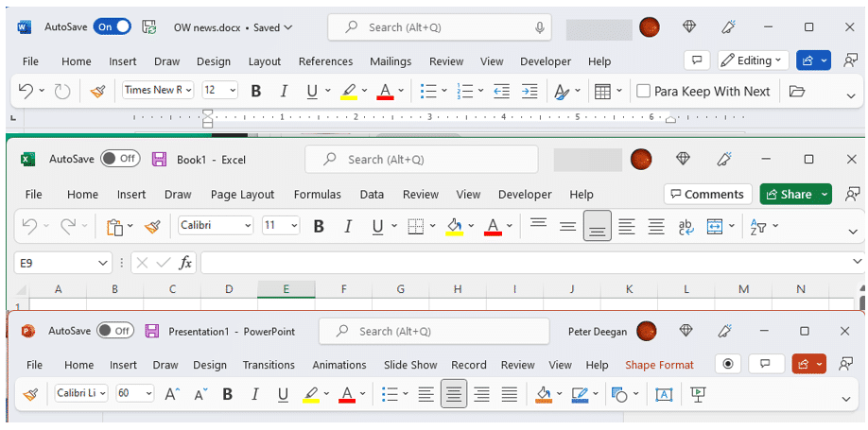The height and width of the screenshot is (430, 868).
Task: Click Increase Indent in Word
Action: 529,92
